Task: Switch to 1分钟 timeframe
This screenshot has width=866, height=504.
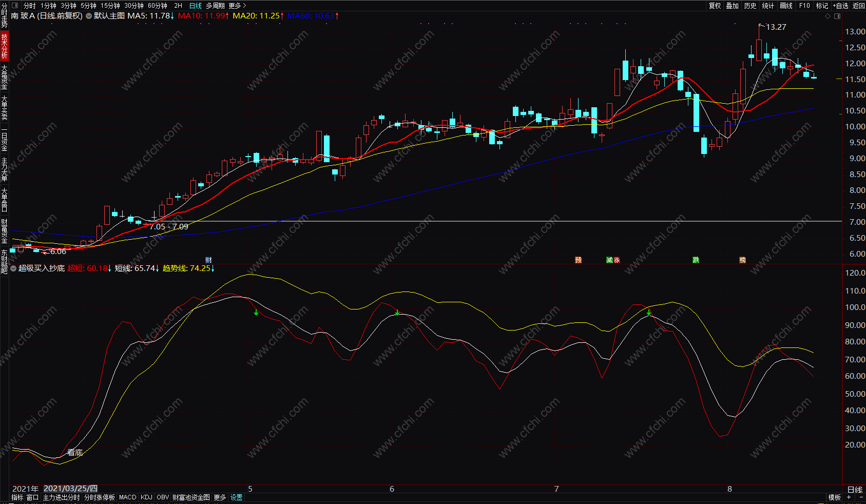Action: [x=48, y=6]
